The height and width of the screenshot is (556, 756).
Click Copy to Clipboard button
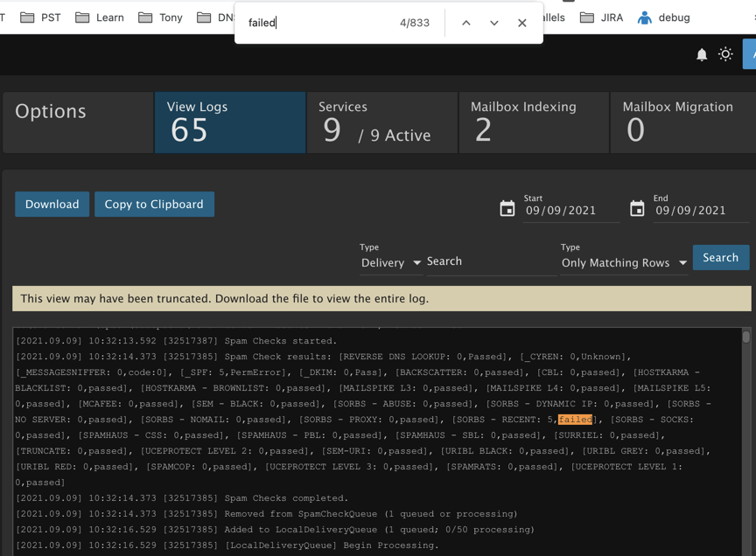[154, 204]
